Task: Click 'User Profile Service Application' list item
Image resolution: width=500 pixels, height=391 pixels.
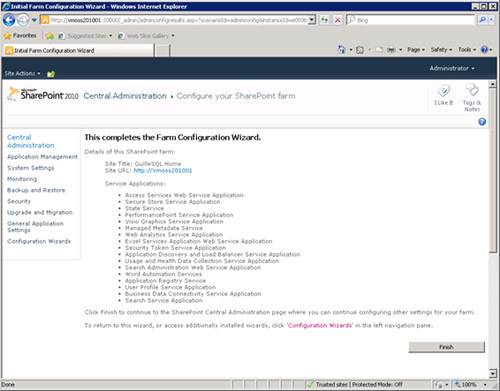Action: tap(170, 287)
